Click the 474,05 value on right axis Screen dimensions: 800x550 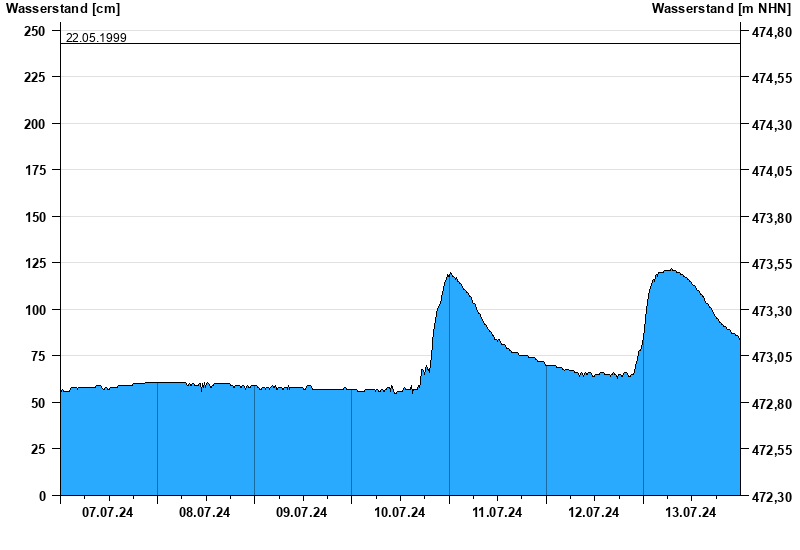pos(772,171)
